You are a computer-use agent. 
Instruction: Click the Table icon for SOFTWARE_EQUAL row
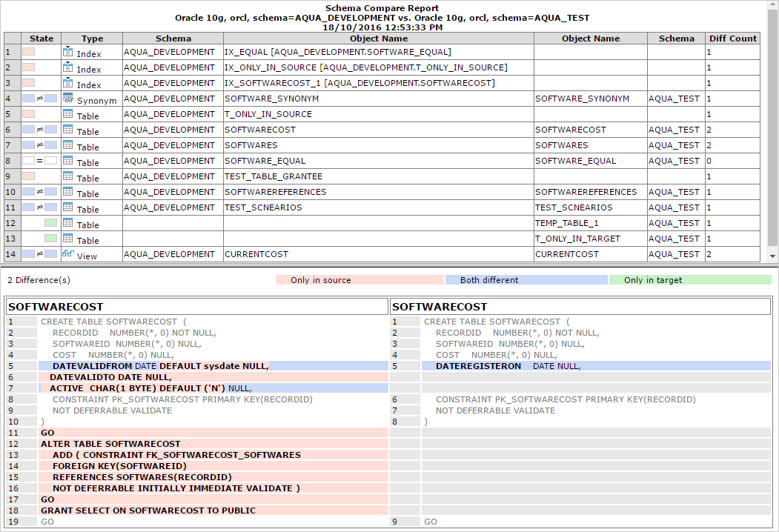[x=68, y=160]
